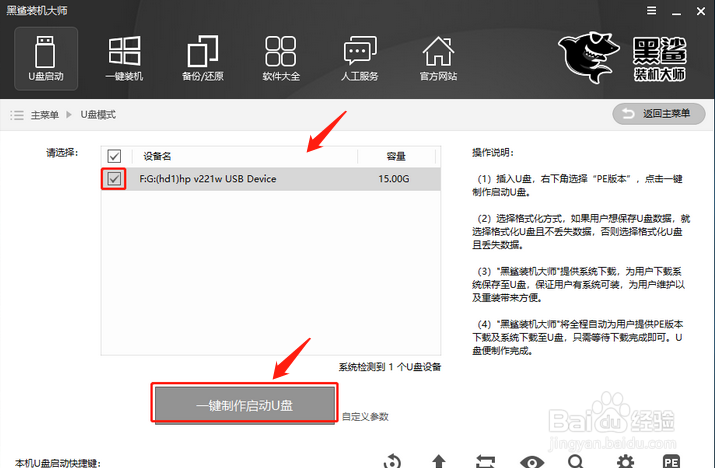Click the restore/rotate-back icon in bottom toolbar
This screenshot has height=468, width=715.
click(x=393, y=461)
